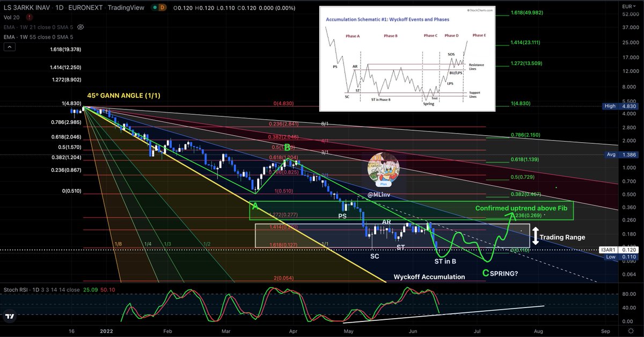Viewport: 644px width, 337px height.
Task: Click the Sep label on time axis
Action: pos(606,331)
